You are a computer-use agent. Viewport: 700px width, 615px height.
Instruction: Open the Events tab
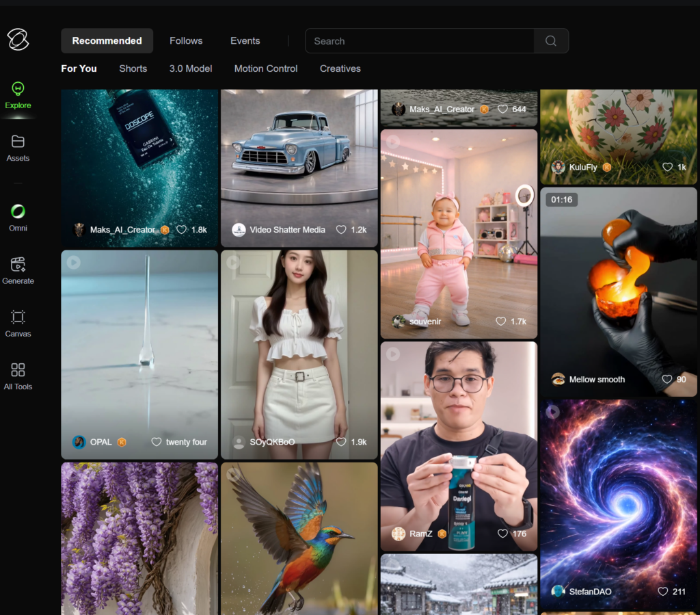pyautogui.click(x=245, y=41)
